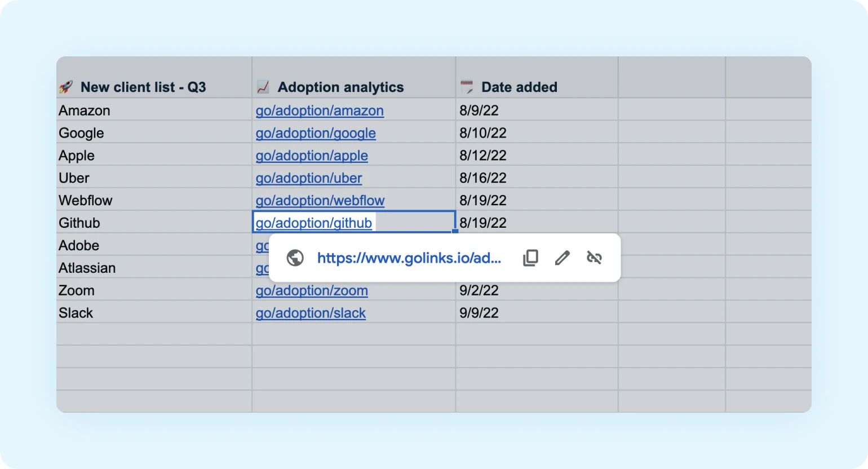The width and height of the screenshot is (868, 469).
Task: Open the go/adoption/slack link
Action: (311, 313)
